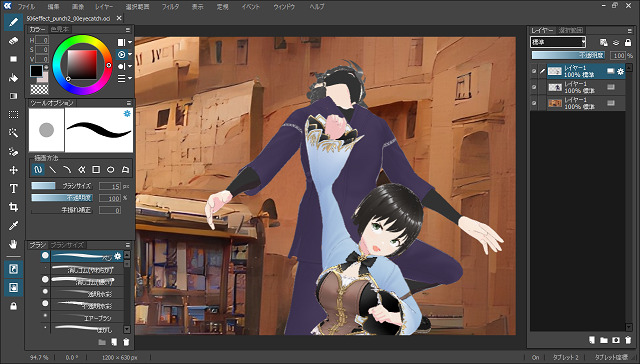Image resolution: width=640 pixels, height=364 pixels.
Task: Adjust the ブラシサイズ slider
Action: (62, 186)
